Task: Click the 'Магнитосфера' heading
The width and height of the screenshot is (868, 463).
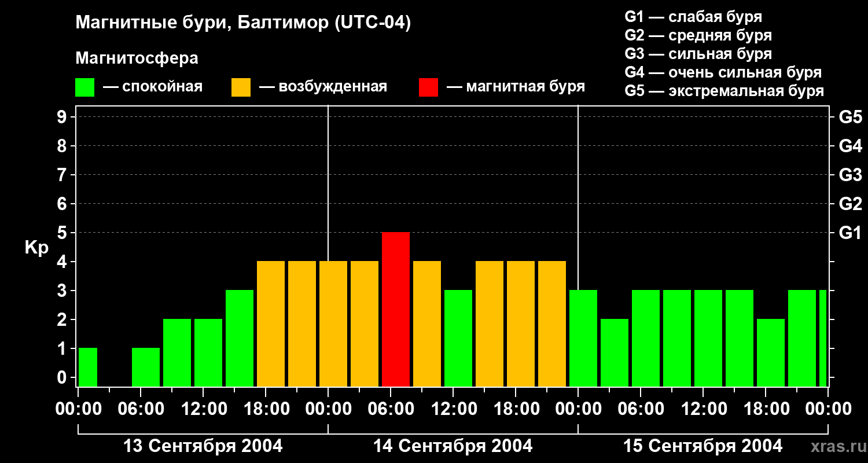Action: [137, 58]
